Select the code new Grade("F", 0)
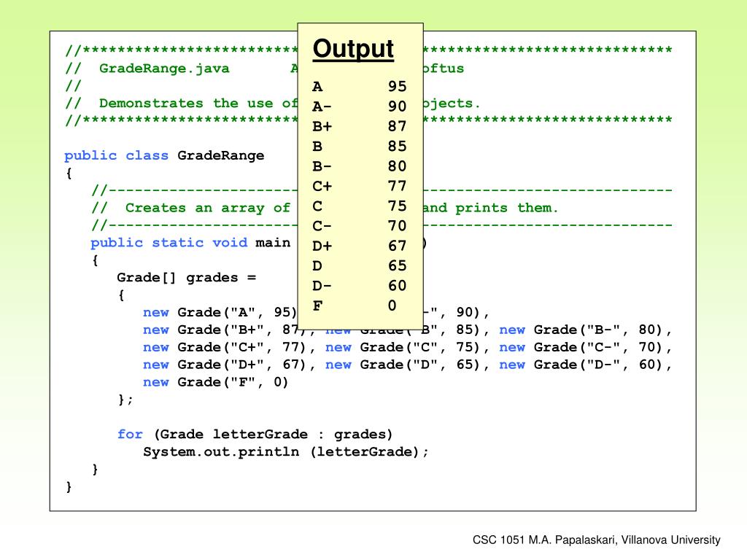This screenshot has width=747, height=560. (216, 382)
